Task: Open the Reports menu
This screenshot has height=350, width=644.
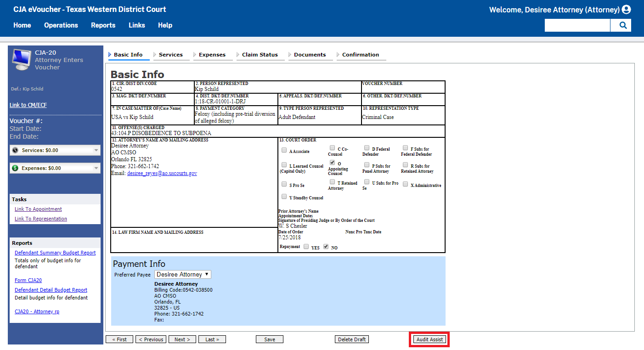Action: 103,25
